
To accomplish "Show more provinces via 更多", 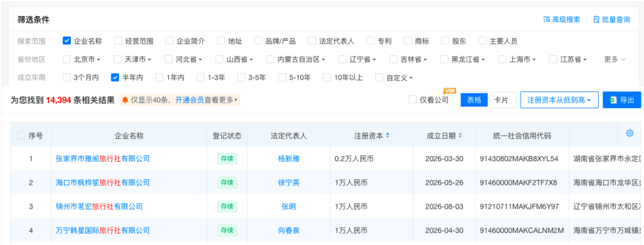I will (x=615, y=59).
